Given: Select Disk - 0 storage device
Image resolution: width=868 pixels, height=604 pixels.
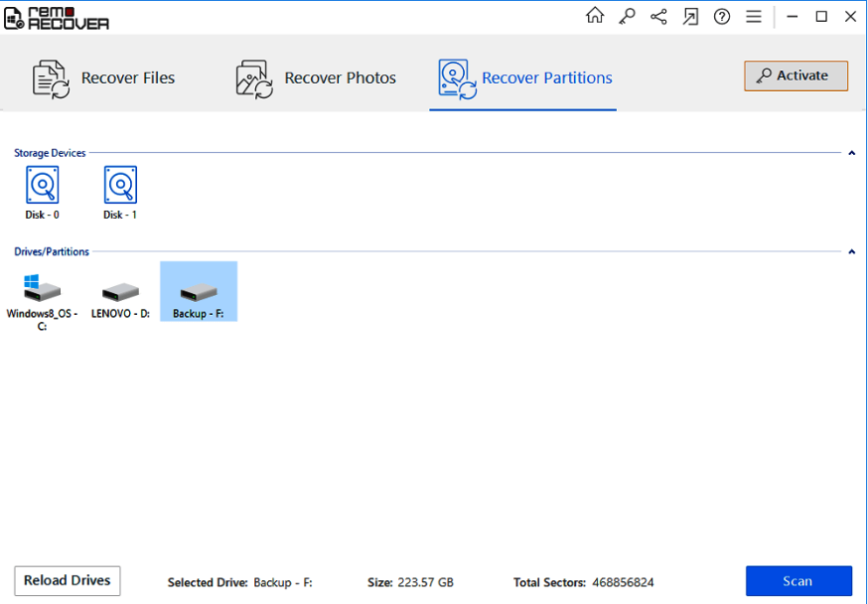Looking at the screenshot, I should click(x=42, y=192).
